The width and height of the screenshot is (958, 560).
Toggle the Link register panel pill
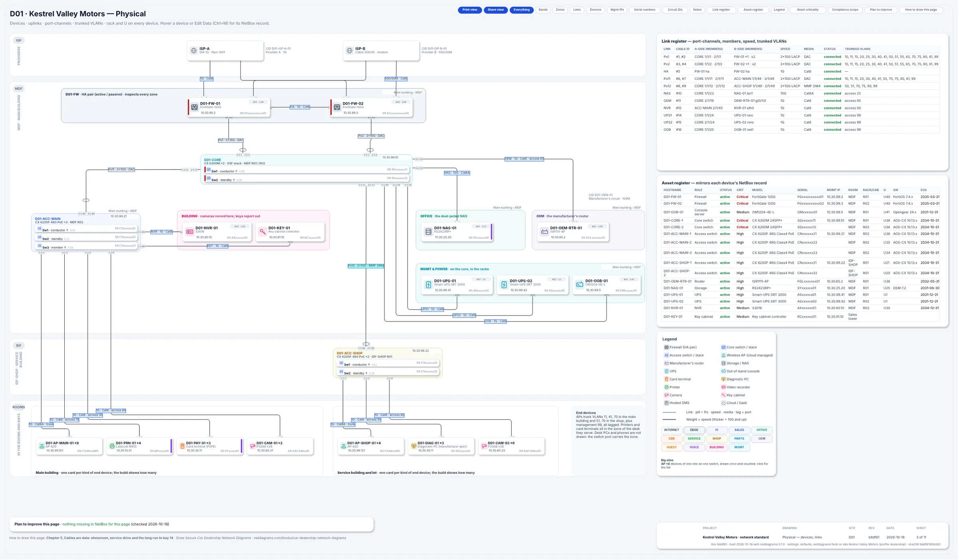[721, 10]
